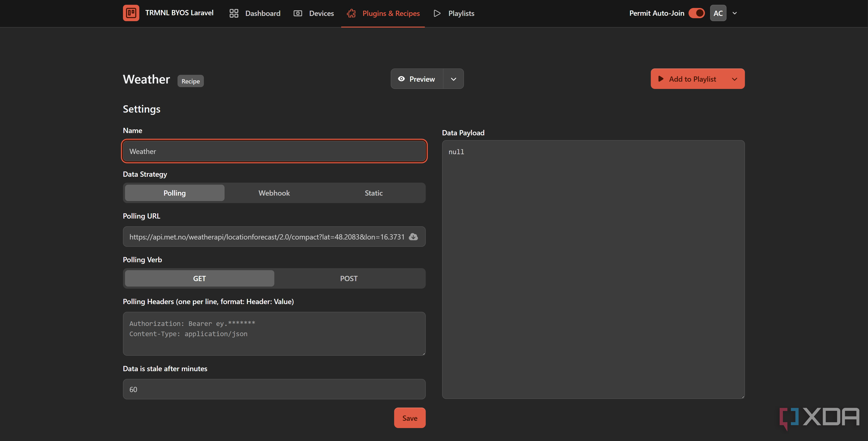Click the Devices screen icon

pos(298,13)
